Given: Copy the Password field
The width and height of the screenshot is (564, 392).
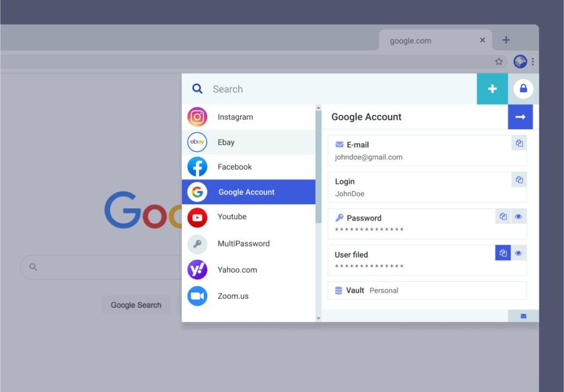Looking at the screenshot, I should pyautogui.click(x=503, y=216).
